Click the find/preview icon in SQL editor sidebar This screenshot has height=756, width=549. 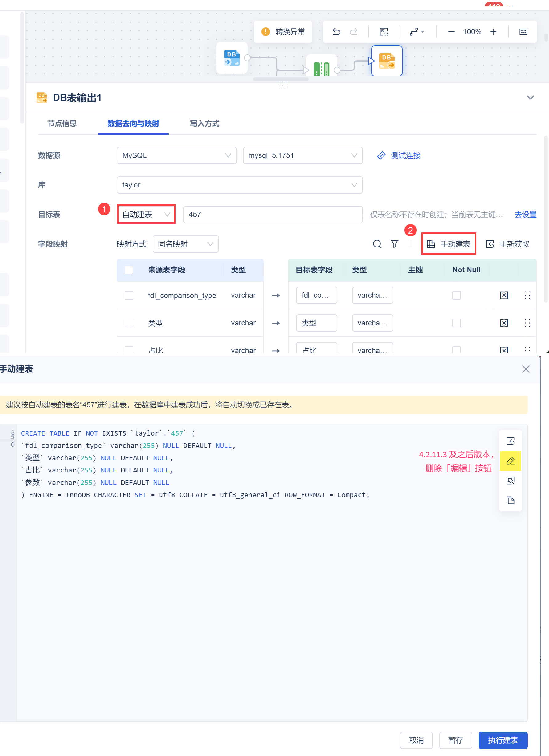(x=510, y=480)
